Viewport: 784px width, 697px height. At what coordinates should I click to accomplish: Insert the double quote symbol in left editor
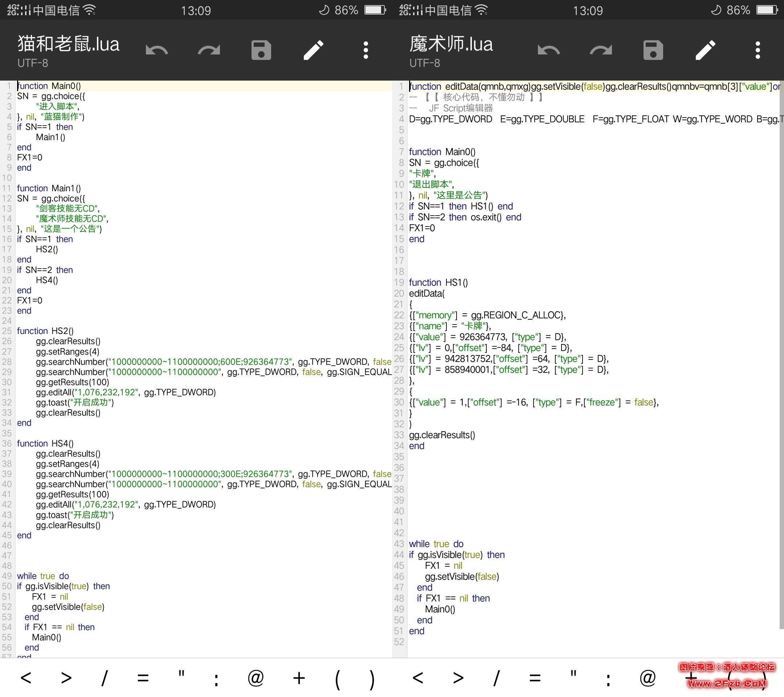coord(181,673)
